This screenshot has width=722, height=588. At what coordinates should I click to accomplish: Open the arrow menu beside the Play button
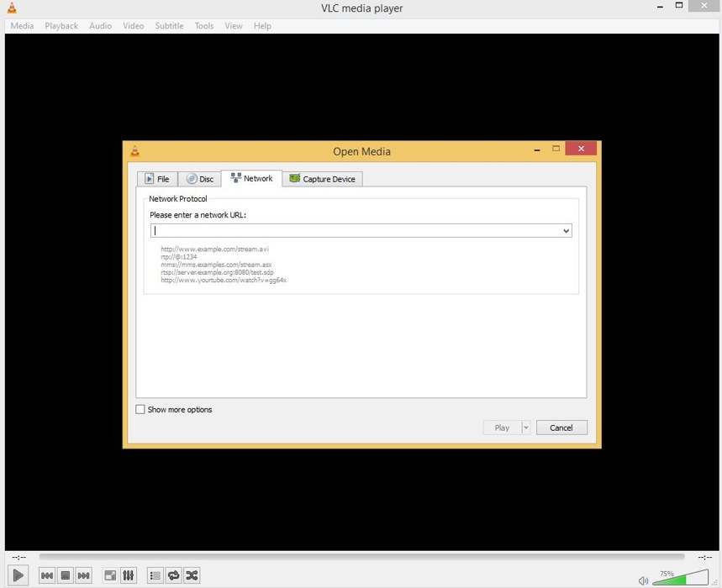tap(526, 428)
